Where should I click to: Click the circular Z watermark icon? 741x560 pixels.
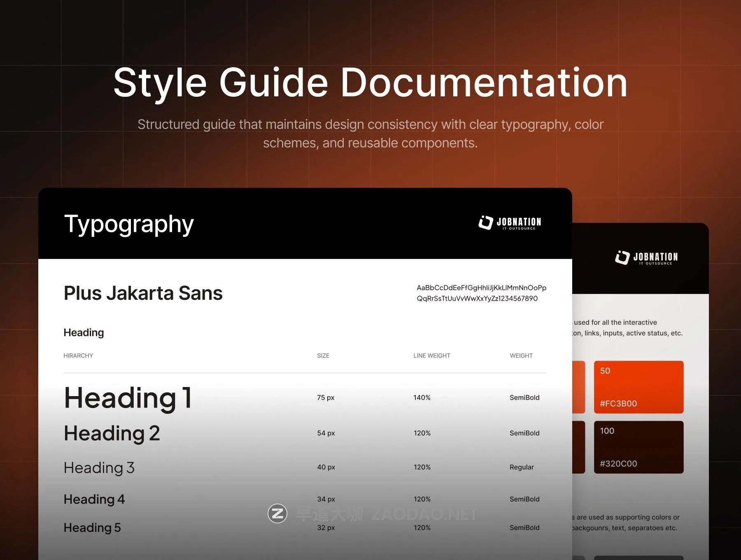[x=277, y=513]
